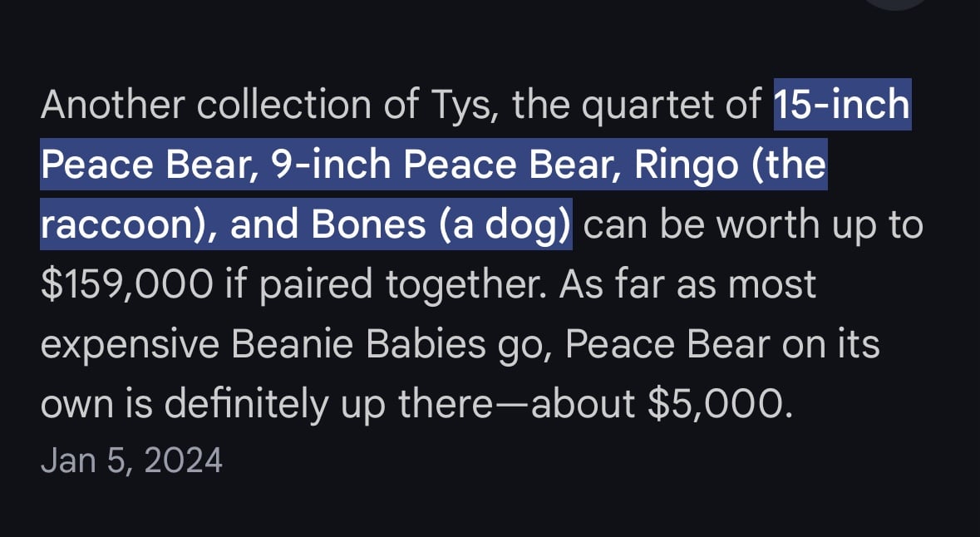Click the word "Another"

(x=113, y=105)
